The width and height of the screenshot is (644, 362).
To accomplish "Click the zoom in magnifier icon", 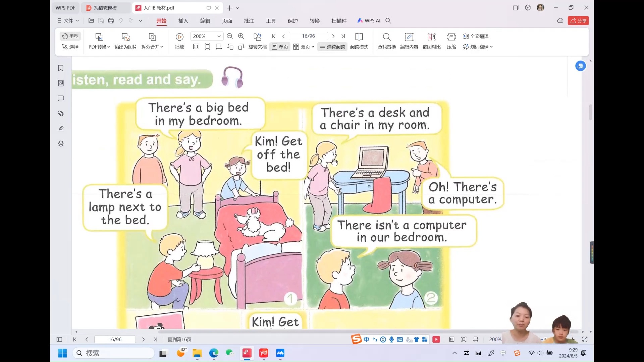I will pos(241,36).
